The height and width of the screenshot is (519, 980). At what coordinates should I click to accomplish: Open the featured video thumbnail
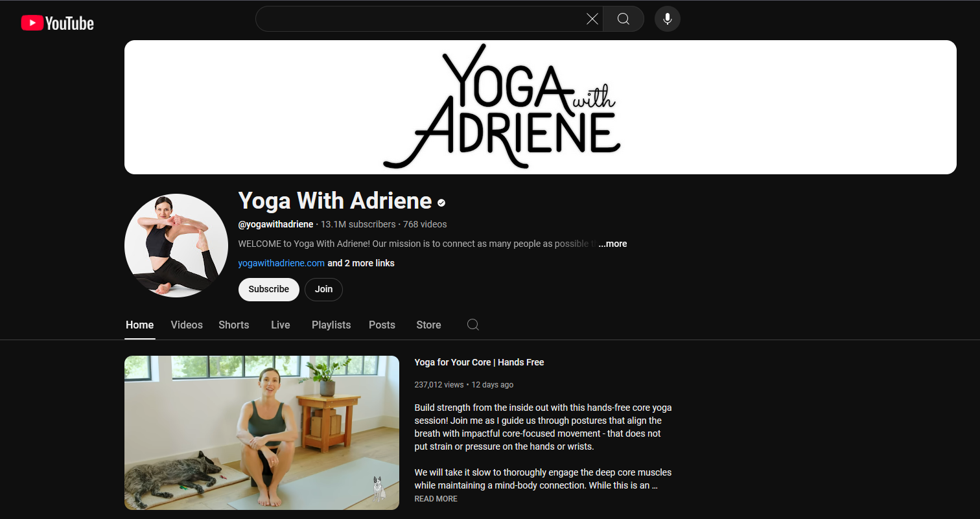[262, 432]
